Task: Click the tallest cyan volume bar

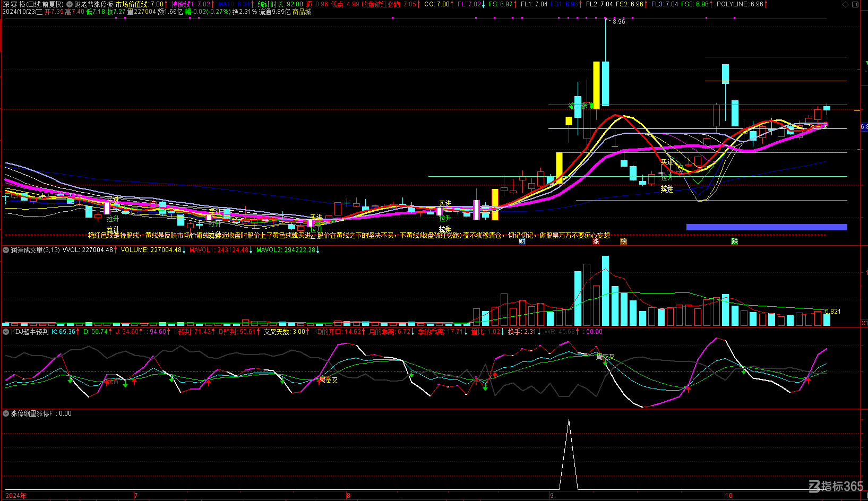Action: tap(605, 291)
